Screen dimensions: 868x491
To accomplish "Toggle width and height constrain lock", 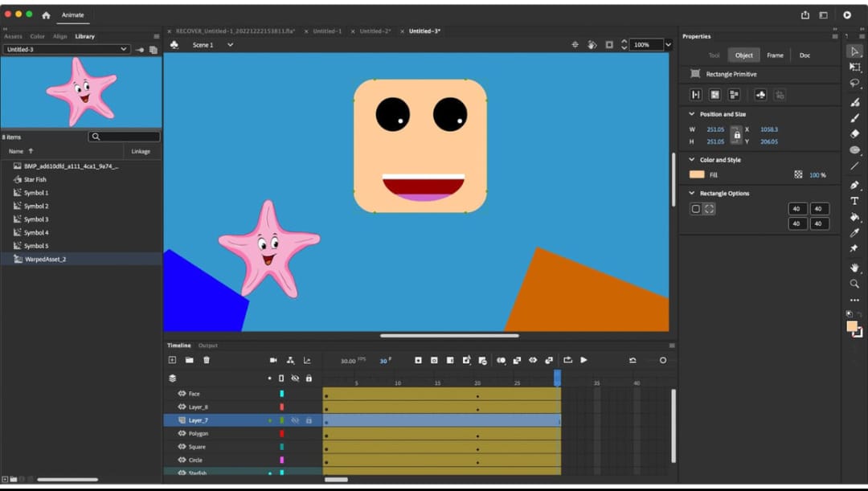I will tap(736, 135).
